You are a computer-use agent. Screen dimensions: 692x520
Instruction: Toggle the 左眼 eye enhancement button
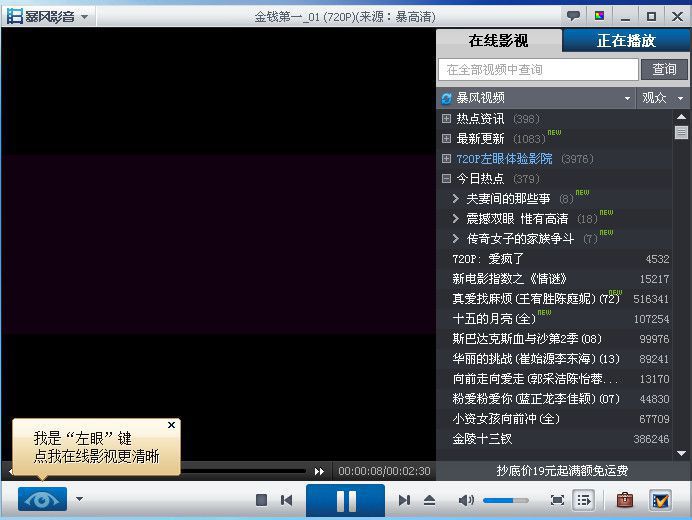tap(42, 499)
